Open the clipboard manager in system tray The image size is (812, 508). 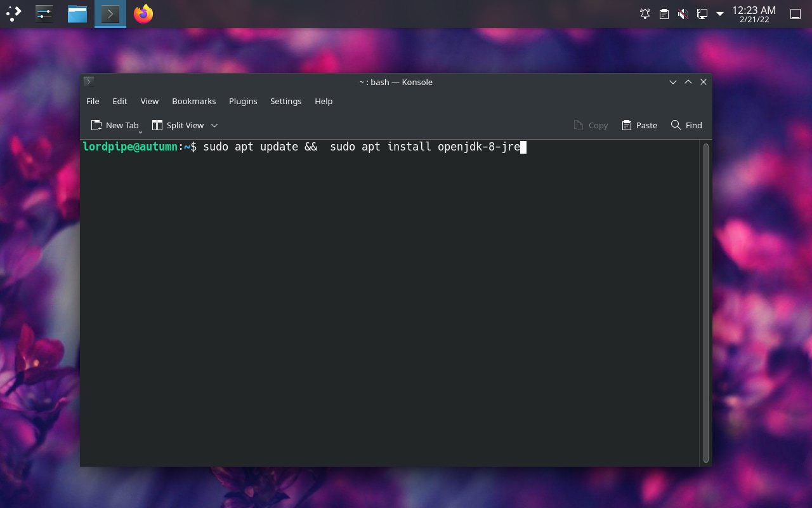664,13
